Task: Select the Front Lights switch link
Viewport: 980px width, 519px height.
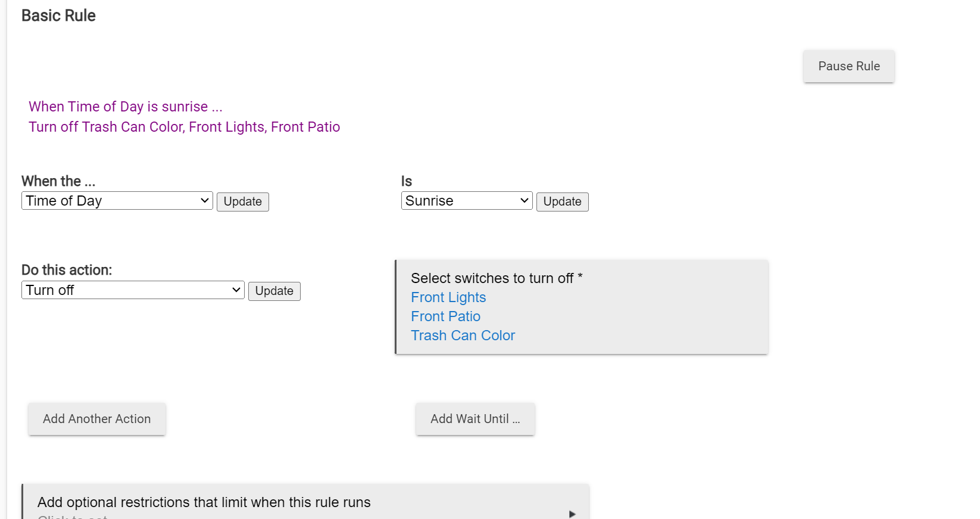Action: point(448,297)
